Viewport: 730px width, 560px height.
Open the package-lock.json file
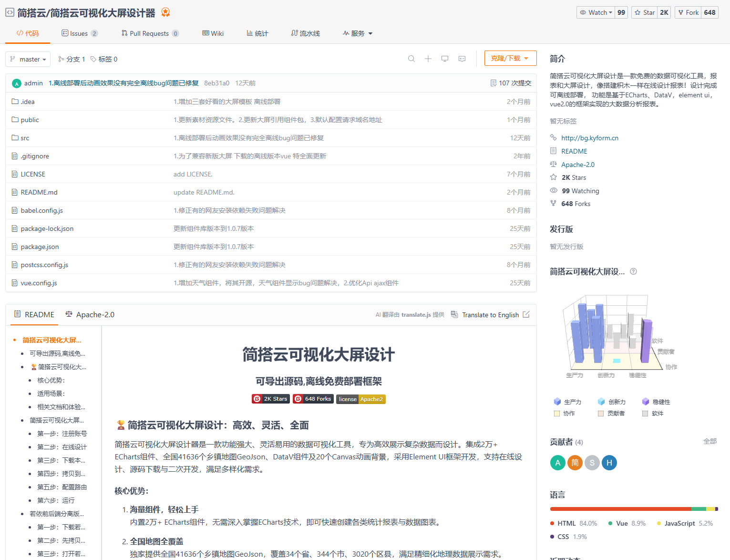(x=47, y=228)
